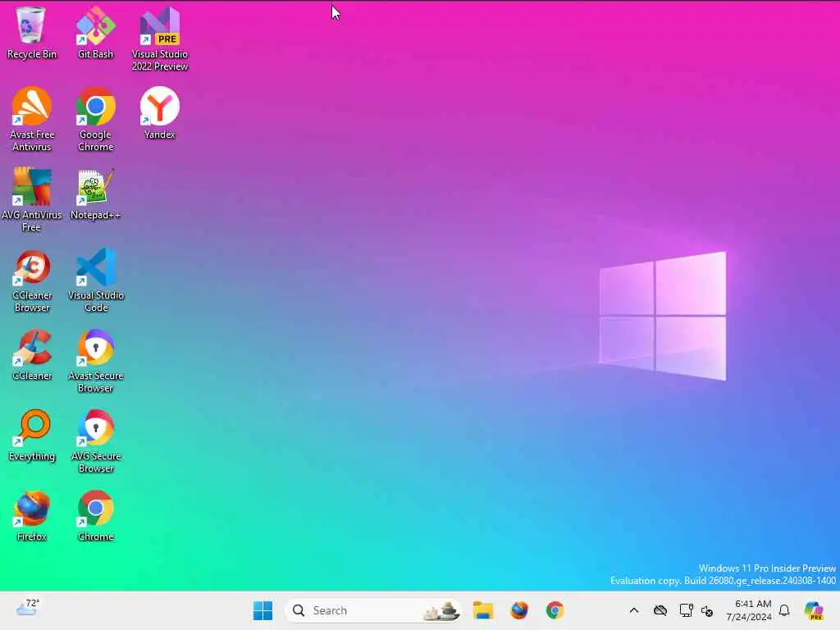Open the clock showing 6:41 AM
The width and height of the screenshot is (840, 630).
coord(749,610)
